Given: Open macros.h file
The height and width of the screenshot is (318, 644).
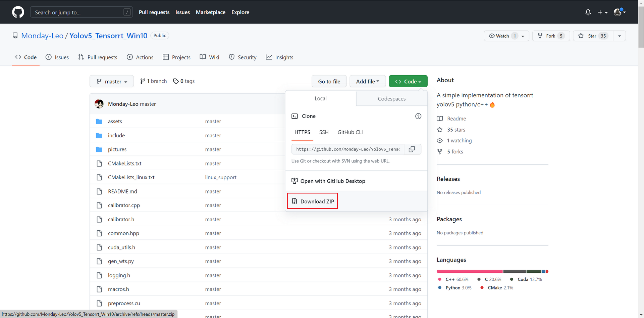Looking at the screenshot, I should [118, 289].
